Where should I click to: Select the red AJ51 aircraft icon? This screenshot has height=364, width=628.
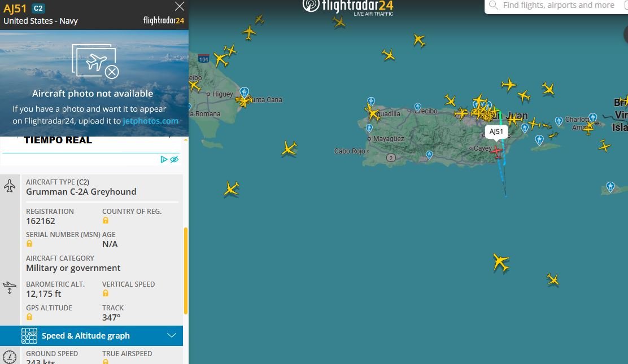496,151
